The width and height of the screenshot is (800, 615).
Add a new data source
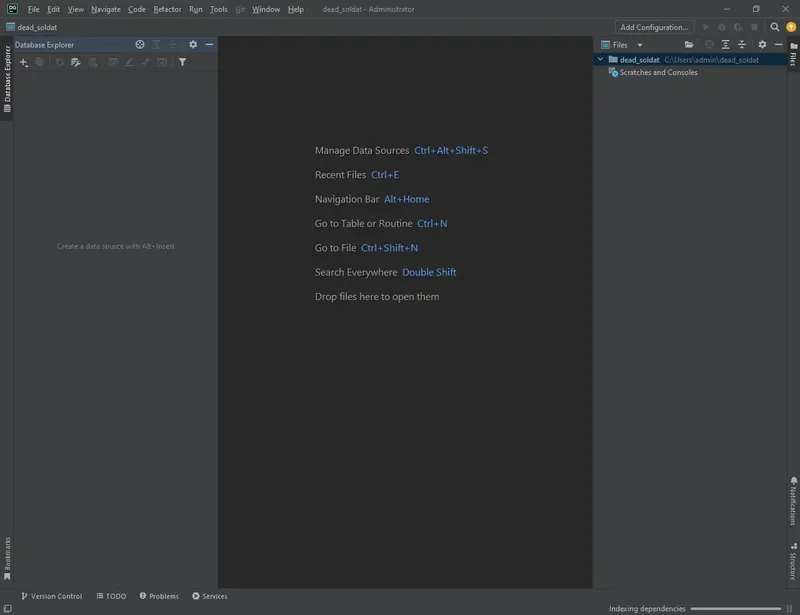tap(22, 61)
